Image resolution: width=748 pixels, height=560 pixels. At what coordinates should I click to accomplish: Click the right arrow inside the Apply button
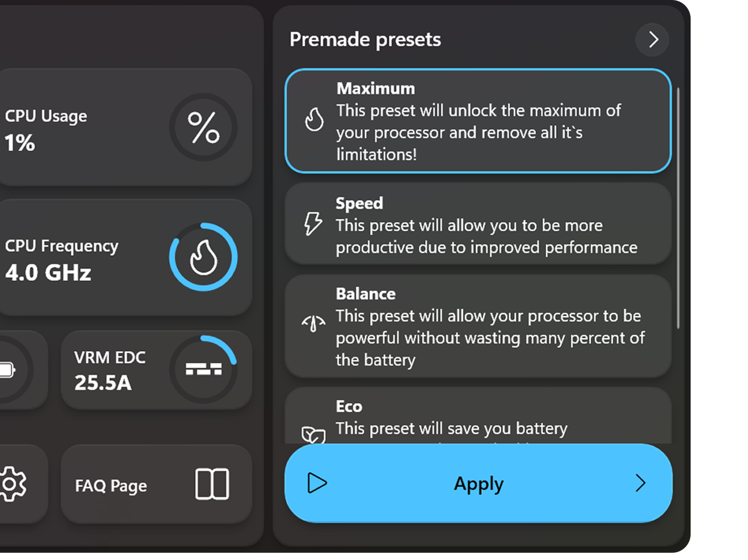click(640, 483)
